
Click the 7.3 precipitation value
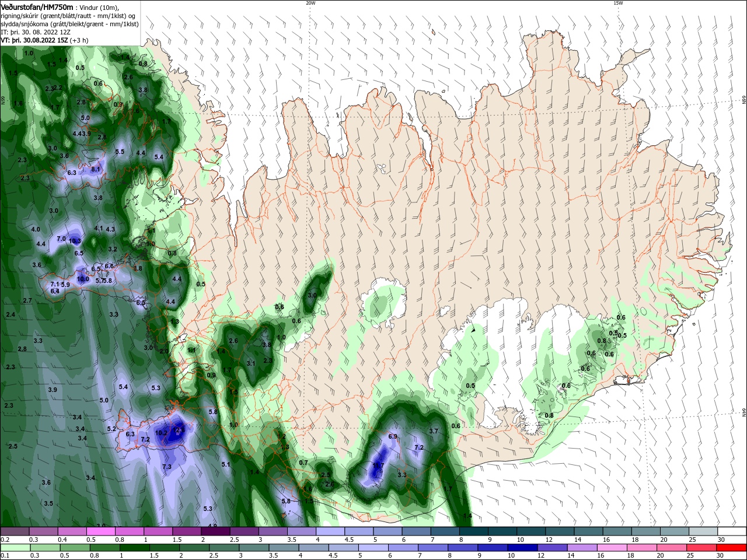[167, 467]
